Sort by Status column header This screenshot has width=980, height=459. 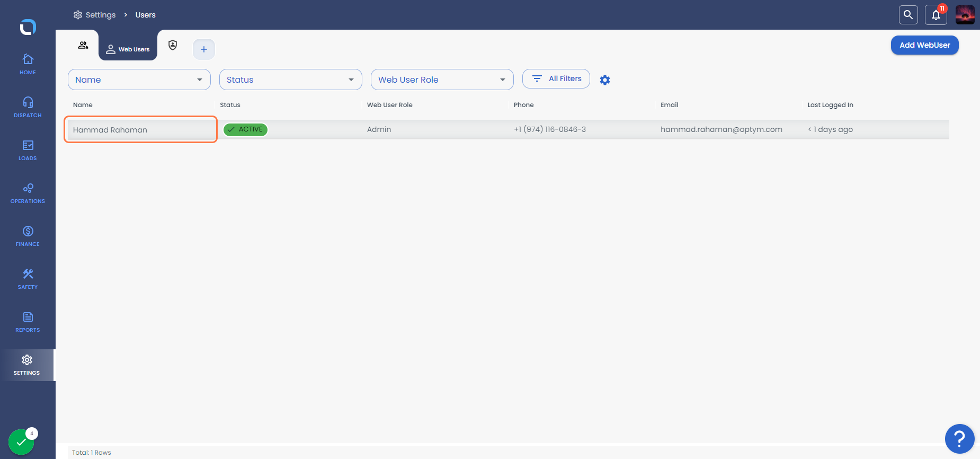tap(230, 105)
